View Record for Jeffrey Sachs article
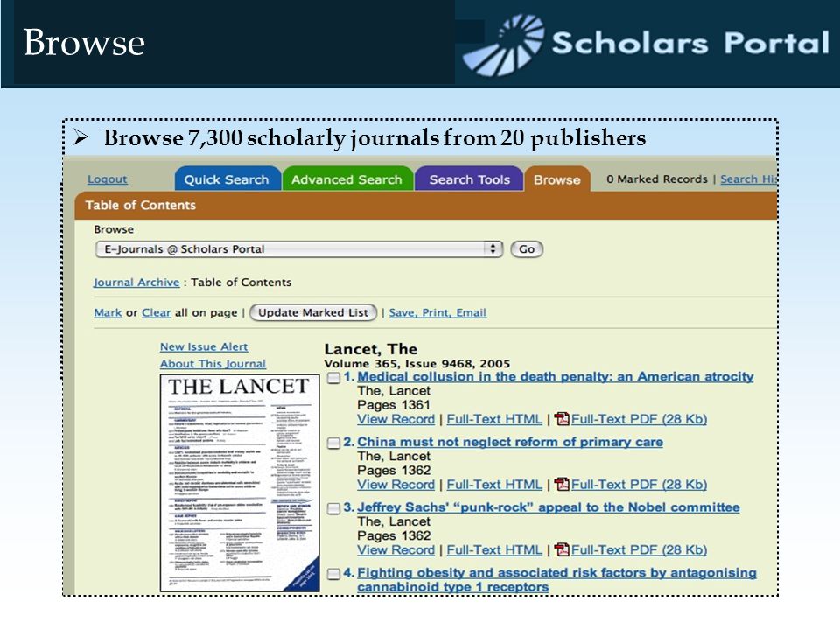 395,549
